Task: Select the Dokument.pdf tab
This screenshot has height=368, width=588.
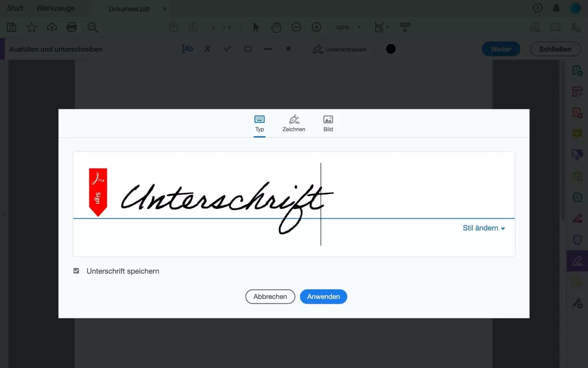Action: click(x=129, y=8)
